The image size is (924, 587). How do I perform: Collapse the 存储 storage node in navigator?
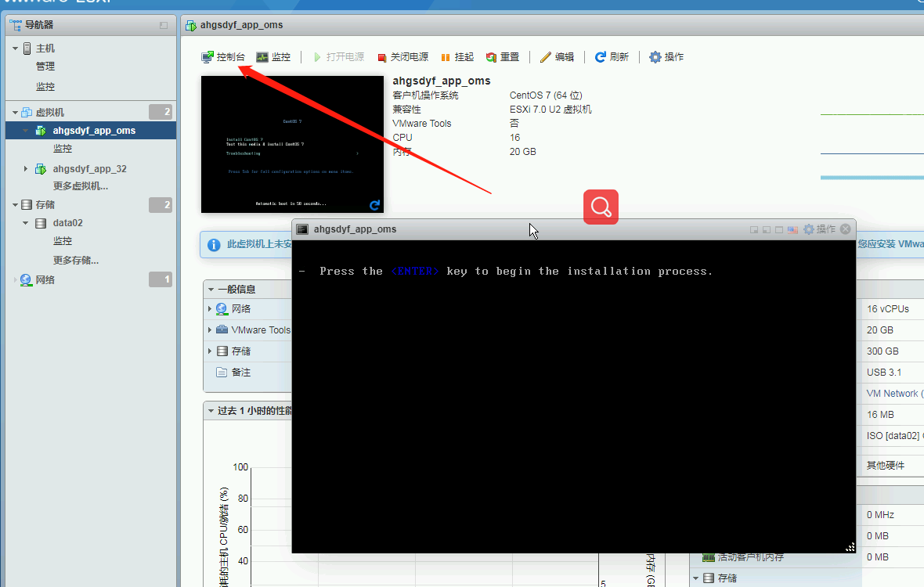point(16,205)
